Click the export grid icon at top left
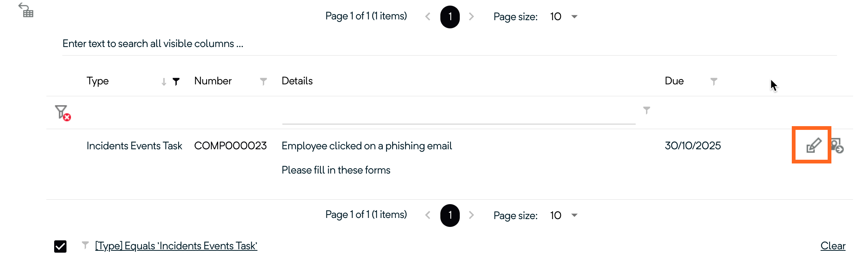 [26, 10]
